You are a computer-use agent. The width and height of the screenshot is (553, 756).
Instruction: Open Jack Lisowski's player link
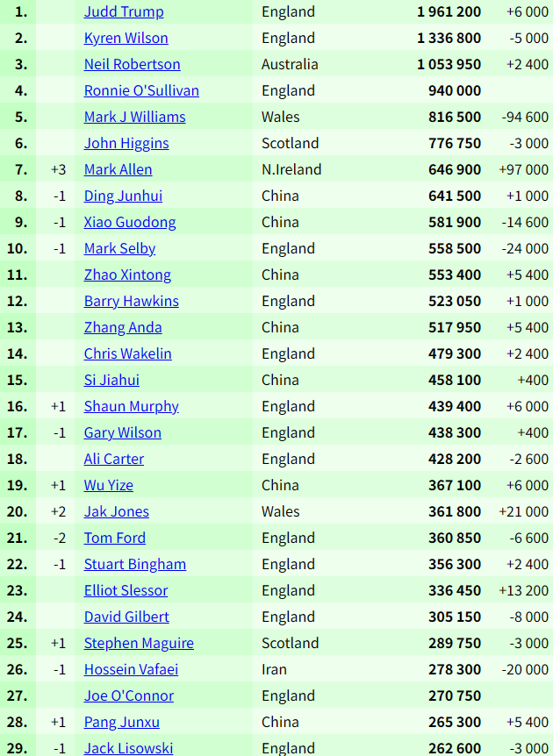[x=128, y=748]
